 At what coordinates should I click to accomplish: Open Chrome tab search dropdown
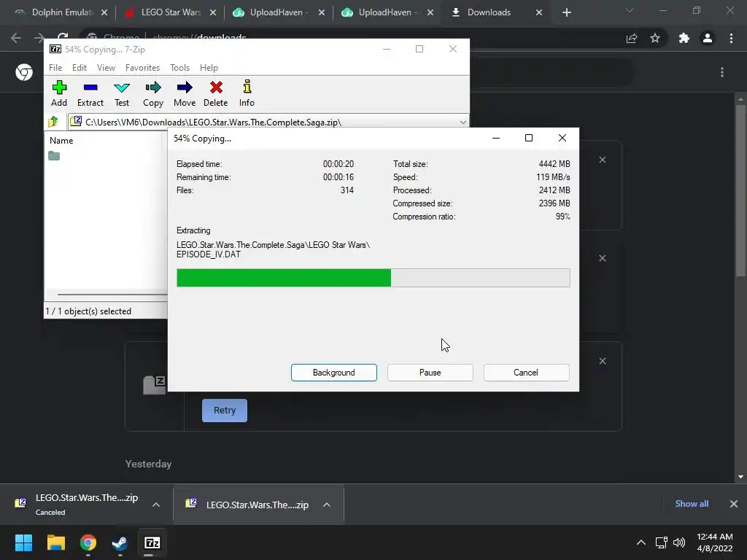630,10
